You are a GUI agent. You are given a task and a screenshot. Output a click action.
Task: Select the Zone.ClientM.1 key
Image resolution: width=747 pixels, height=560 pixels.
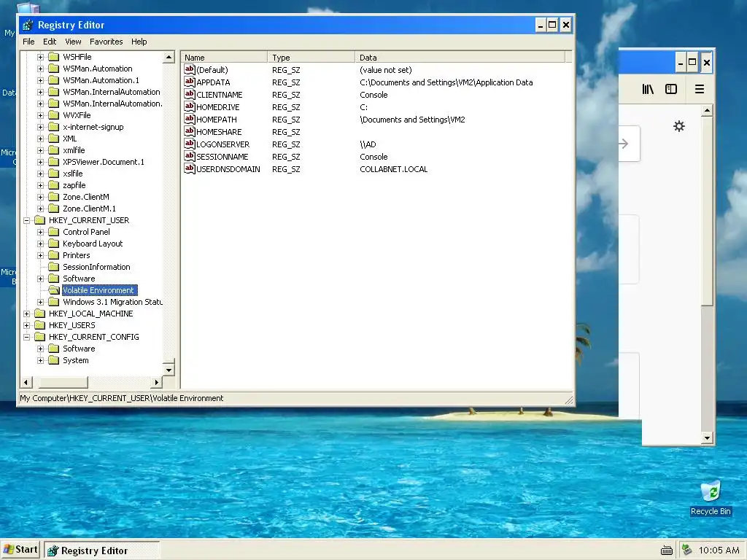click(x=89, y=209)
